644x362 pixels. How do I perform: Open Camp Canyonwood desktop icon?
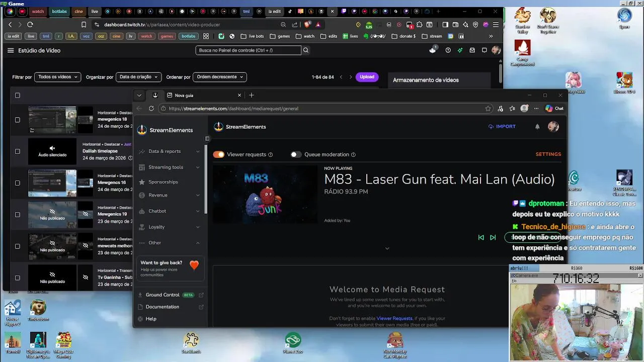(x=522, y=53)
